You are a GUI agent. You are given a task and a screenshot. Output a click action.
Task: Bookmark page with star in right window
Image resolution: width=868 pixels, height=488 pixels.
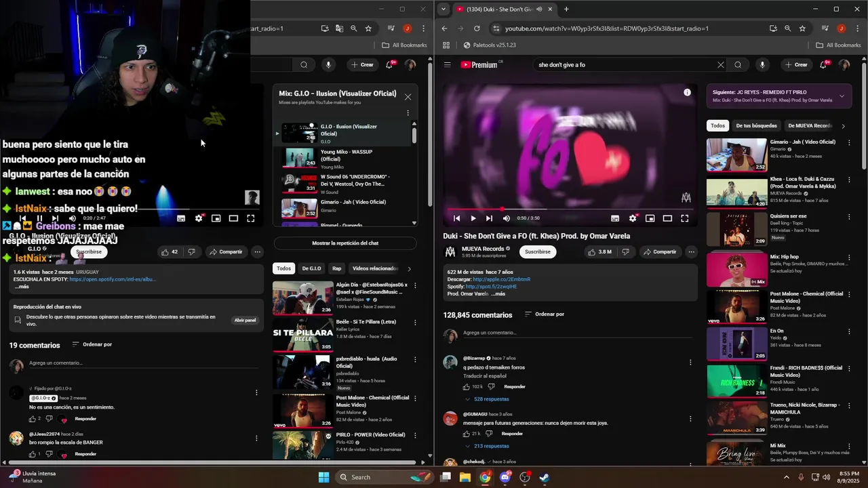pos(802,28)
